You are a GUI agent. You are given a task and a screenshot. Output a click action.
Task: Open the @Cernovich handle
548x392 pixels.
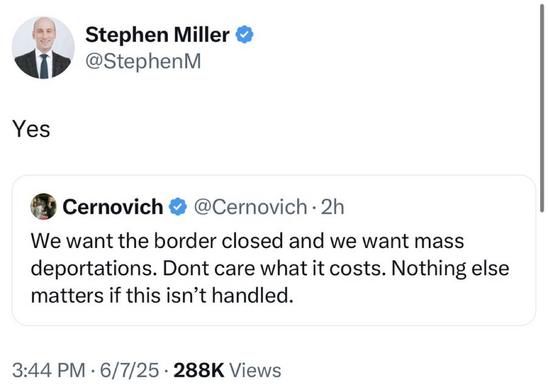coord(250,207)
